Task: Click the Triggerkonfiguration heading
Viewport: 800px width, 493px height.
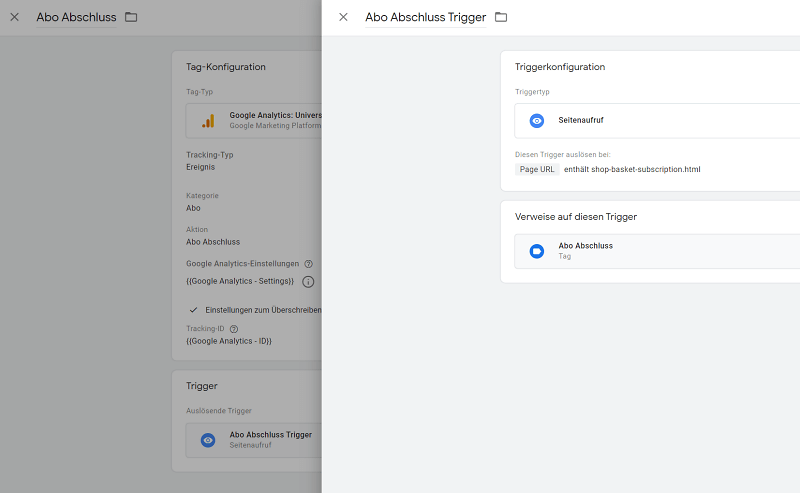Action: pos(560,67)
